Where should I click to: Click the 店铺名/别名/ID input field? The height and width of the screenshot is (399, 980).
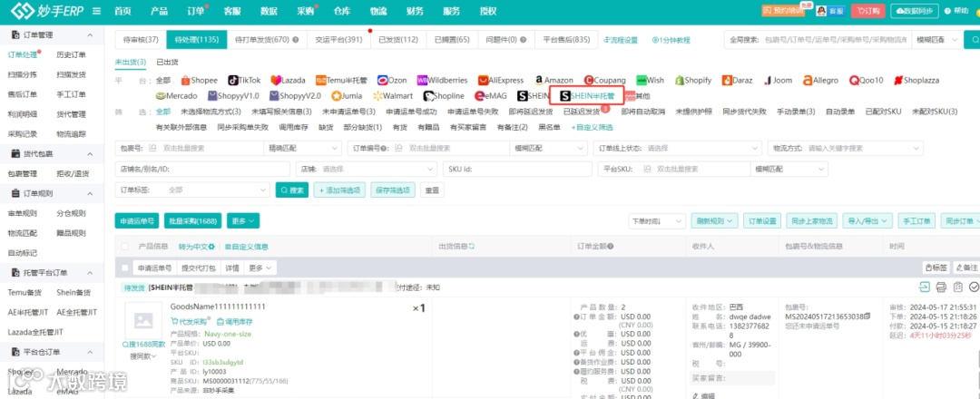click(202, 169)
